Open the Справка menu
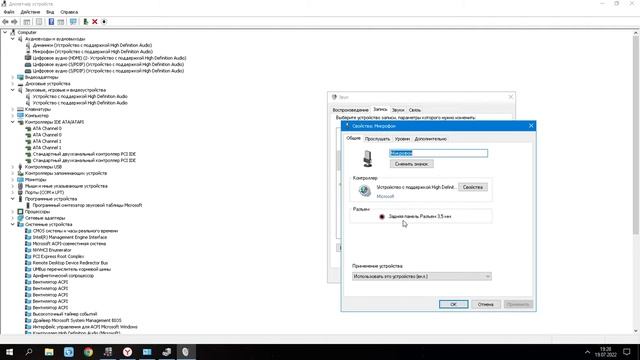The height and width of the screenshot is (360, 640). click(69, 12)
